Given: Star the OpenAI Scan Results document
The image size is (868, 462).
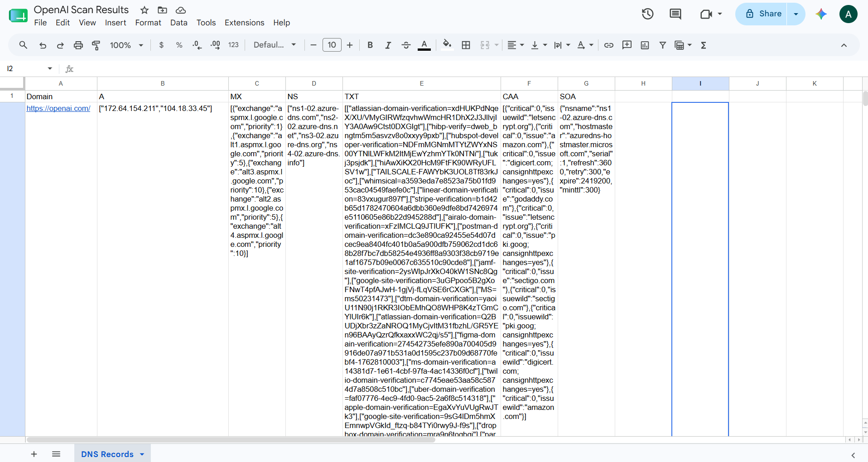Looking at the screenshot, I should coord(145,10).
